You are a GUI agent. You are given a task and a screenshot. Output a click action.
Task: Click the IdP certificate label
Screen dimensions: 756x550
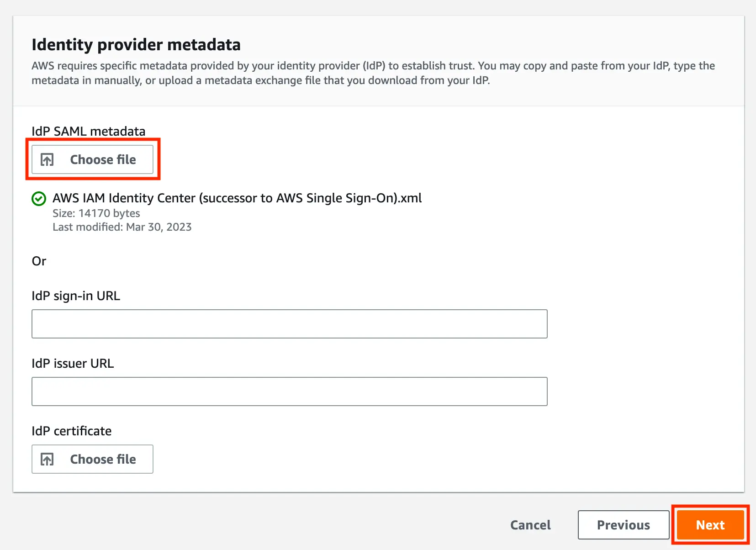tap(71, 431)
